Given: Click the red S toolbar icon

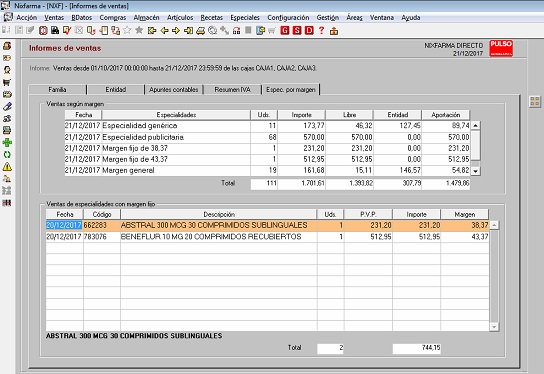Looking at the screenshot, I should click(297, 31).
